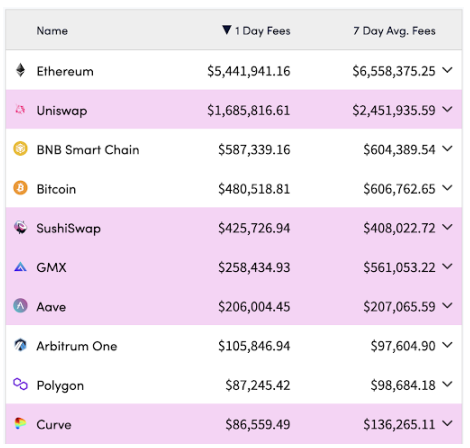This screenshot has height=448, width=470.
Task: Select the $98,684.18 average value
Action: (x=403, y=386)
